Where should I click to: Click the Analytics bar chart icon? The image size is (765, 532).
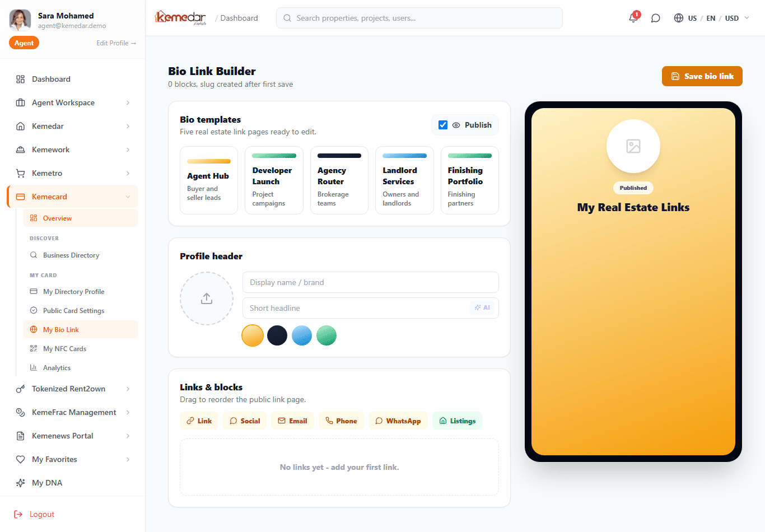pos(34,367)
